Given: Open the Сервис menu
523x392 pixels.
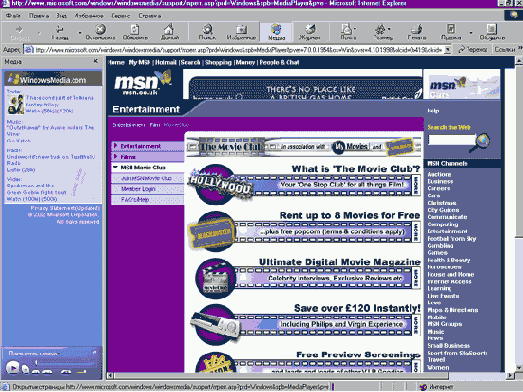Looking at the screenshot, I should (x=121, y=16).
